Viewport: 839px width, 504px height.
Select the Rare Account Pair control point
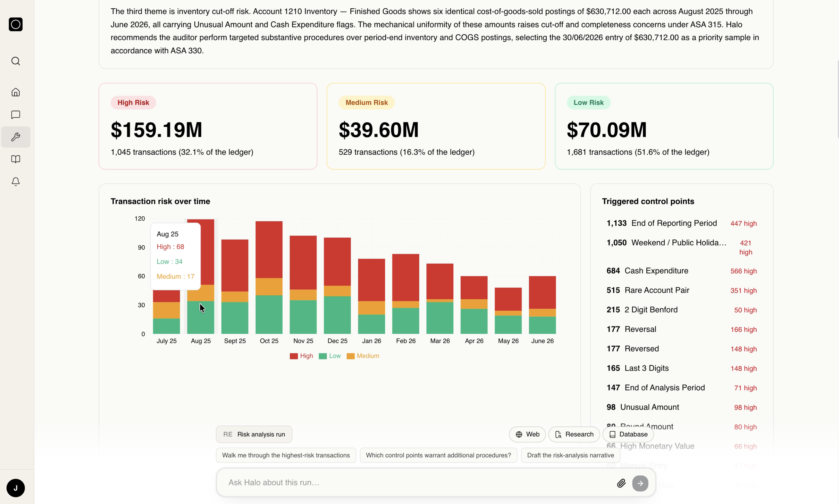pyautogui.click(x=681, y=290)
